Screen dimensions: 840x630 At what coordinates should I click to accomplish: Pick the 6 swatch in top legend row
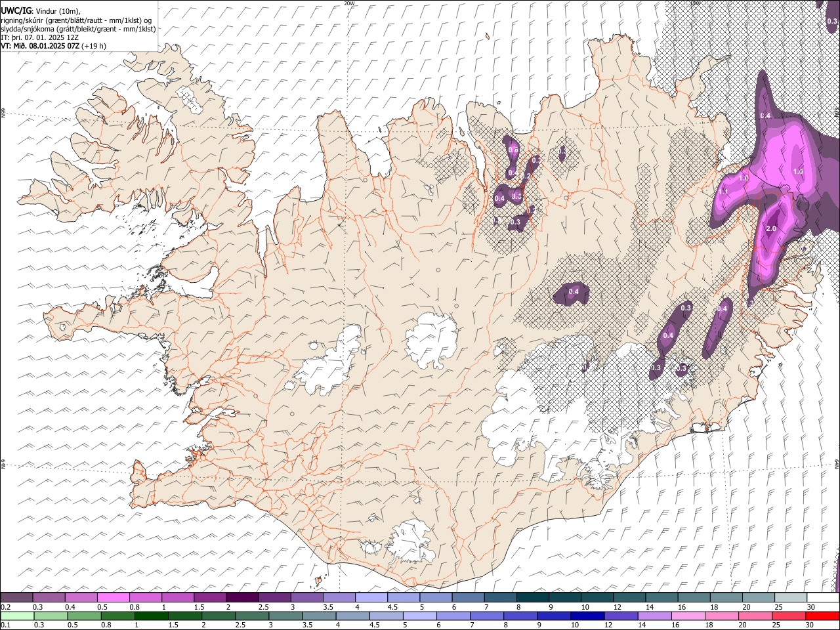tap(469, 597)
